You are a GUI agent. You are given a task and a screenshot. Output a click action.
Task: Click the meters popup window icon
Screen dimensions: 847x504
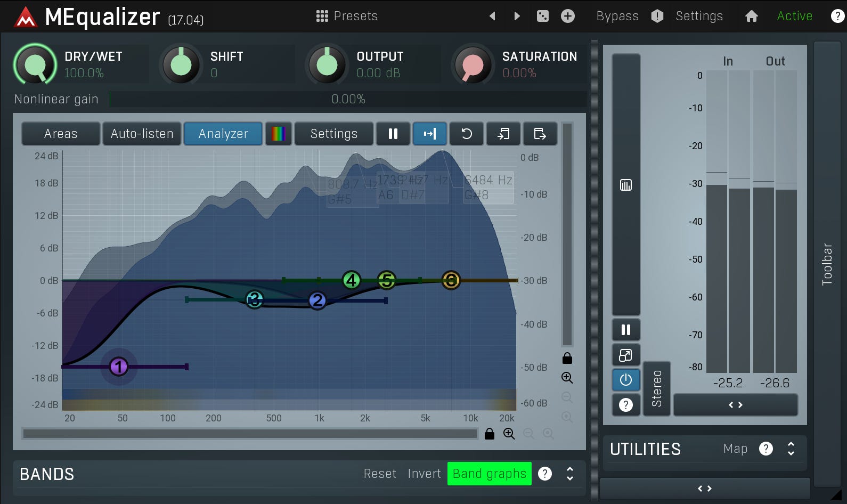pos(626,355)
